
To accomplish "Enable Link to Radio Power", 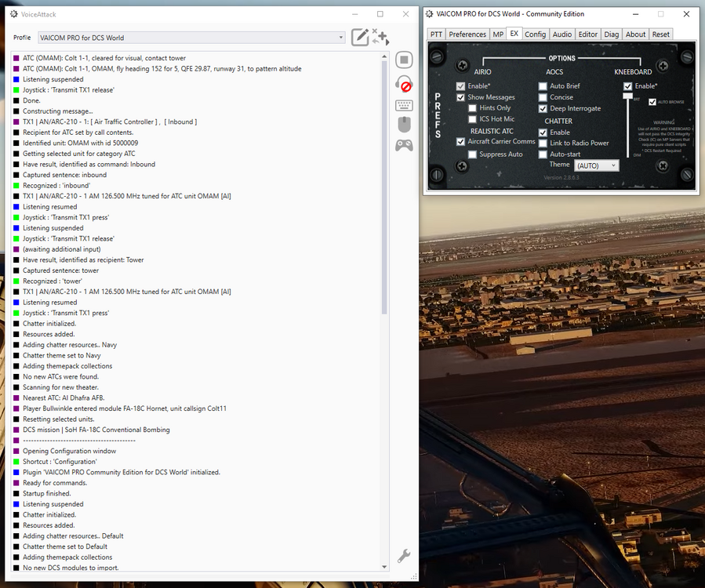I will pos(543,143).
